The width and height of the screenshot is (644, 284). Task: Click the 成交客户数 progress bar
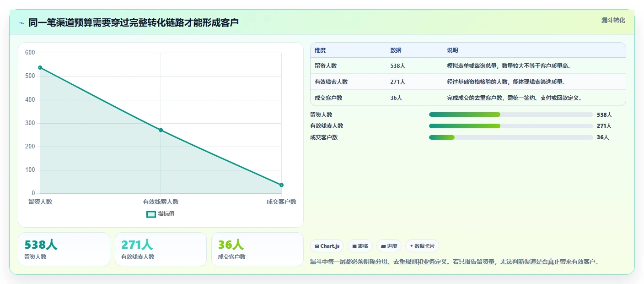(x=511, y=137)
